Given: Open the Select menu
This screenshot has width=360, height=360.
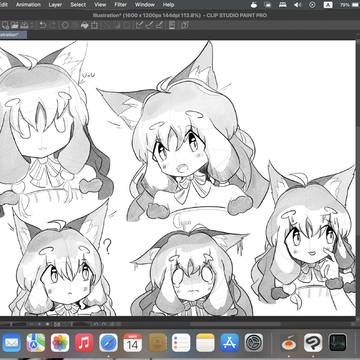Looking at the screenshot, I should tap(78, 5).
